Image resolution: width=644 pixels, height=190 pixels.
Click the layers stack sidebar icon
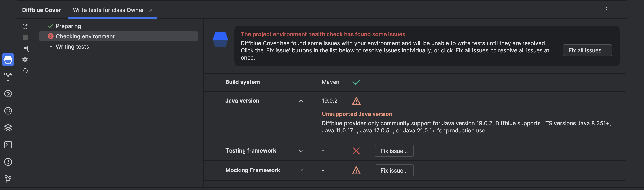[x=8, y=128]
